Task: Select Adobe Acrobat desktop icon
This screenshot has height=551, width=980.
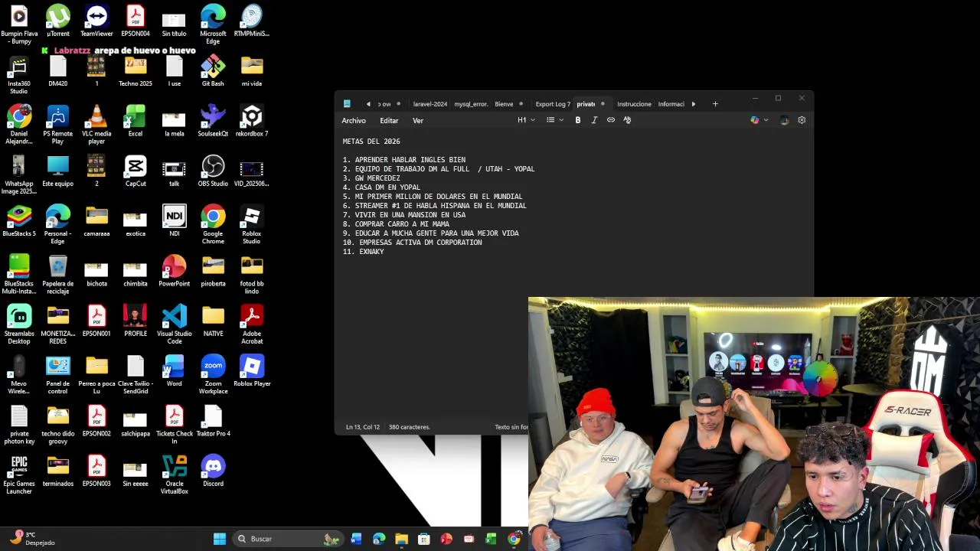Action: pos(252,325)
